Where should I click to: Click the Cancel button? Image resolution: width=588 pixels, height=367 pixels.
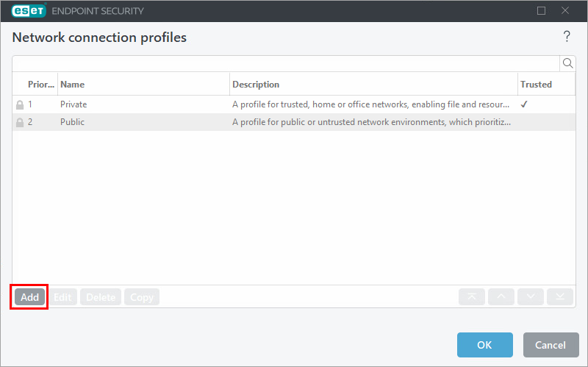(551, 345)
